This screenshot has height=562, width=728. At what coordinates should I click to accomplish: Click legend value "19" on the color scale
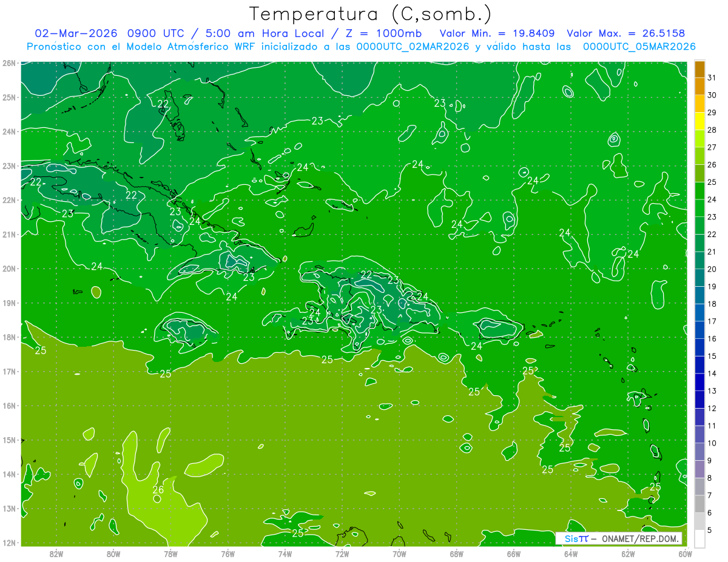click(x=712, y=287)
